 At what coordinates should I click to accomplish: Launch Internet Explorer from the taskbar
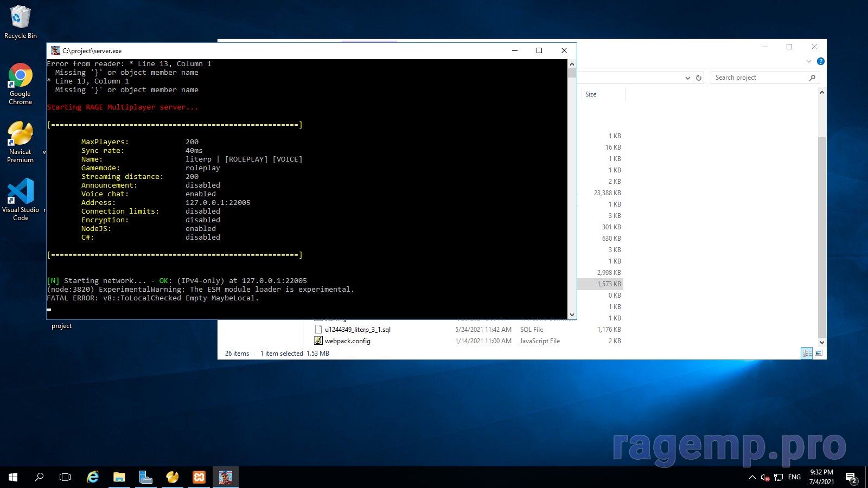coord(93,477)
